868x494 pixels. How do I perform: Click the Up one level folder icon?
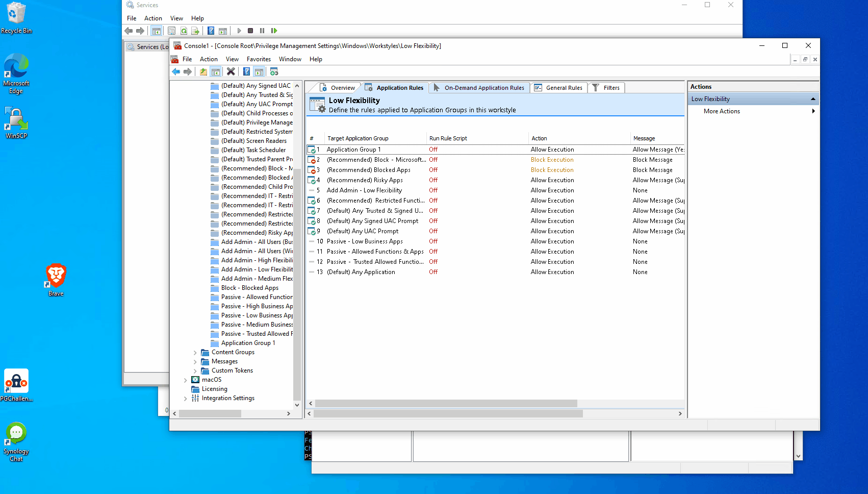[203, 72]
